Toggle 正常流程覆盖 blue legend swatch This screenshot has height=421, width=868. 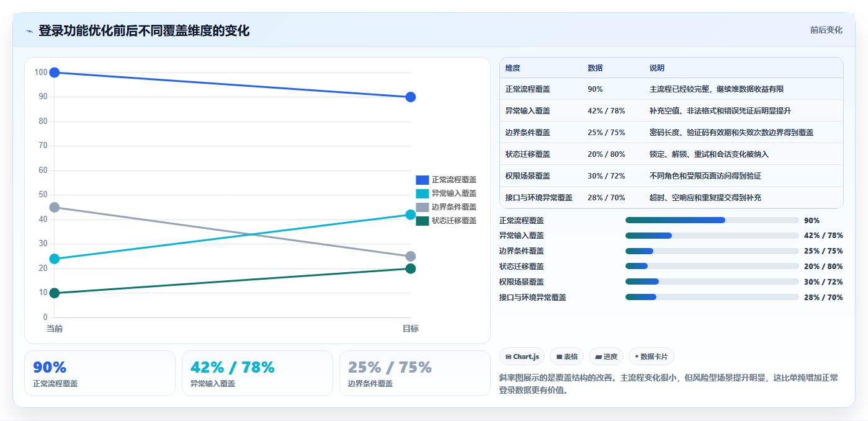[x=422, y=180]
